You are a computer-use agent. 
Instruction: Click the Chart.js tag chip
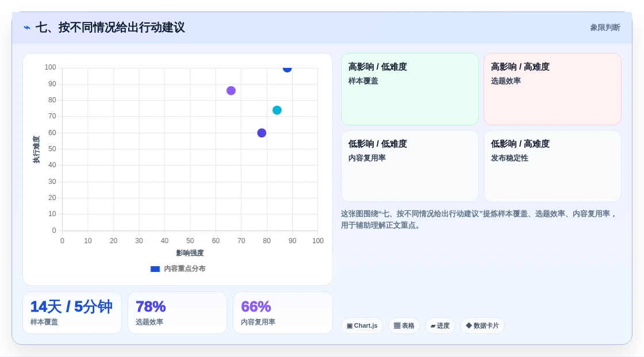pos(362,326)
